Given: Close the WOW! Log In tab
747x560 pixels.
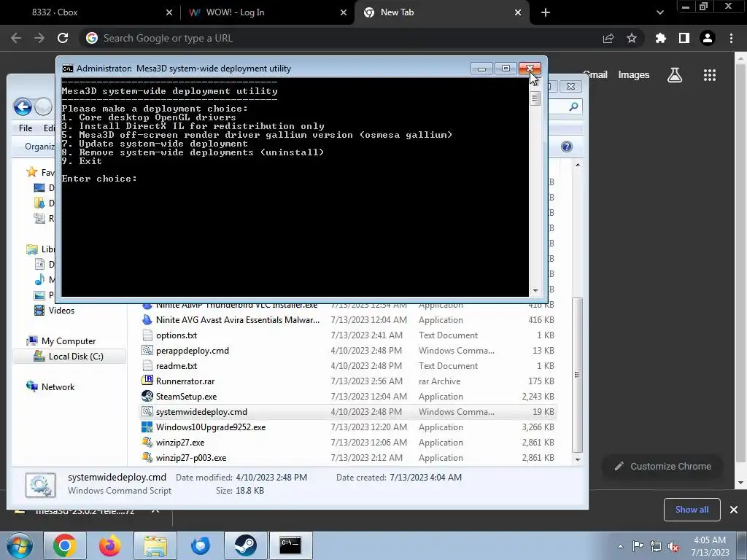Looking at the screenshot, I should (x=344, y=12).
